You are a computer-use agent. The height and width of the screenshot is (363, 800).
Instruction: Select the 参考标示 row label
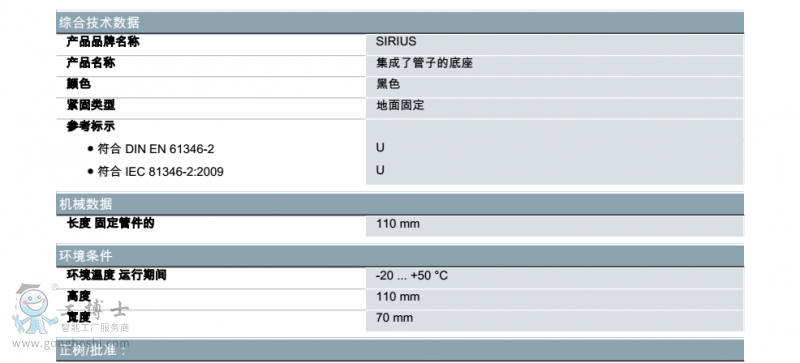(91, 126)
